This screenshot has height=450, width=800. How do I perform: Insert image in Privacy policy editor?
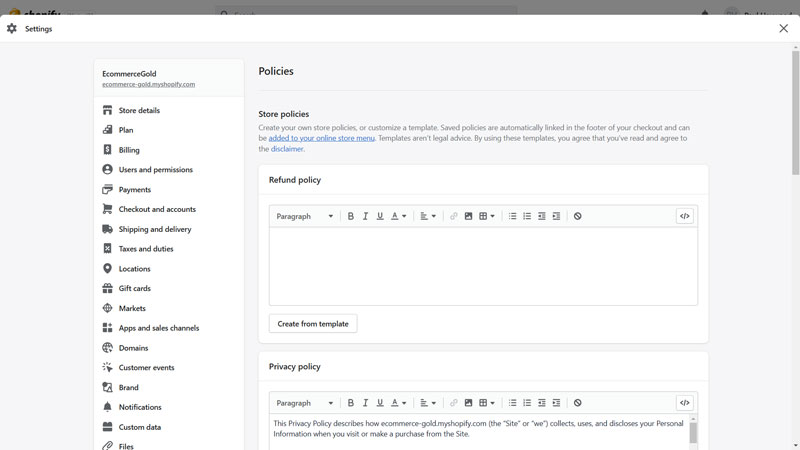(468, 403)
